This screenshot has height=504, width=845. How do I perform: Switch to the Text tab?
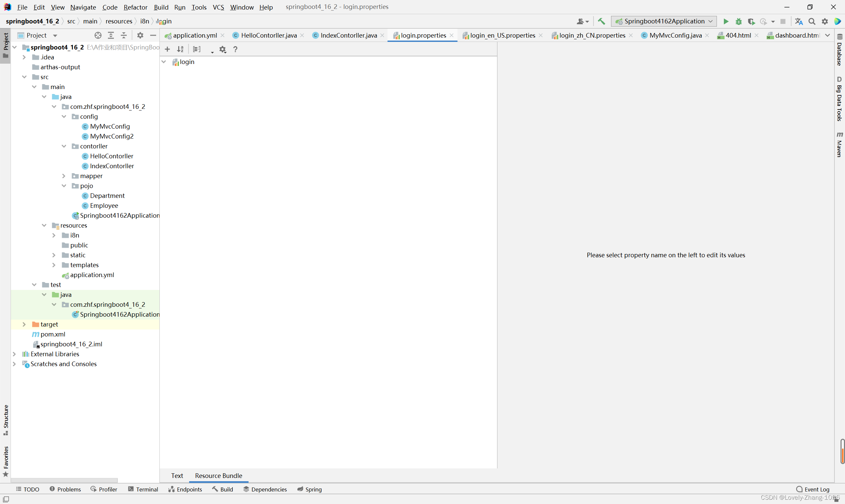(x=177, y=476)
